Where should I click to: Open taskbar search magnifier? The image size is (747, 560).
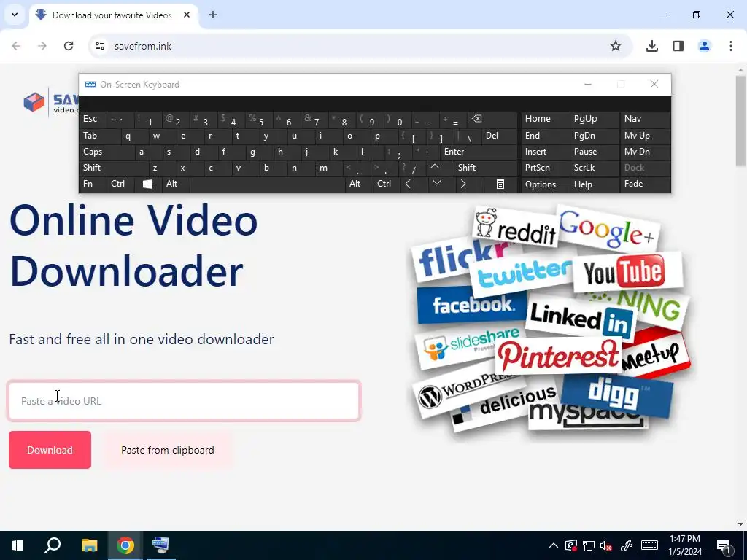[53, 545]
